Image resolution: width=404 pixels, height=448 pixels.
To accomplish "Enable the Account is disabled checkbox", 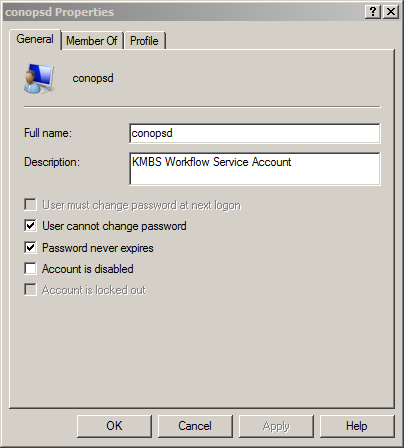I will (30, 269).
